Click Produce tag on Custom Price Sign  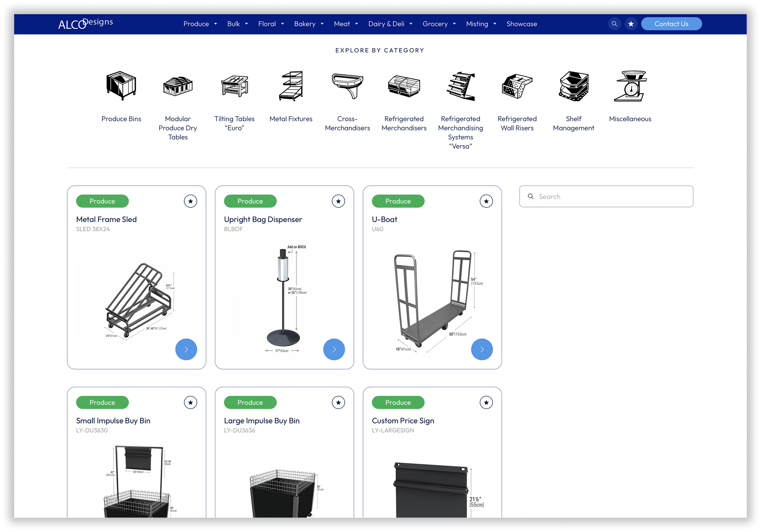tap(398, 403)
